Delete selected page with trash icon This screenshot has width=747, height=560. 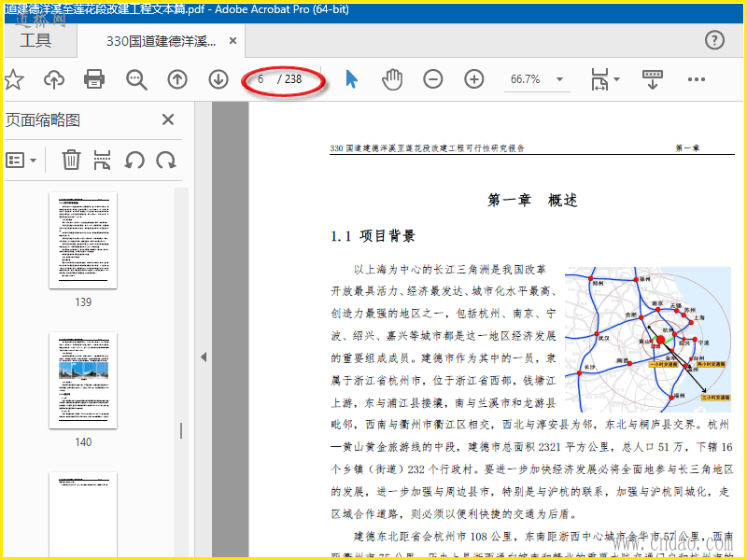71,160
